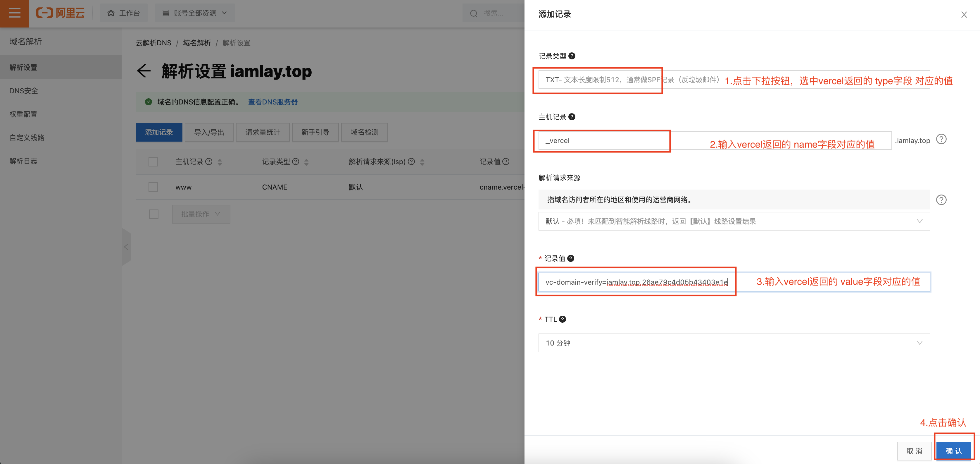
Task: Click the 添加记录 button
Action: [159, 132]
